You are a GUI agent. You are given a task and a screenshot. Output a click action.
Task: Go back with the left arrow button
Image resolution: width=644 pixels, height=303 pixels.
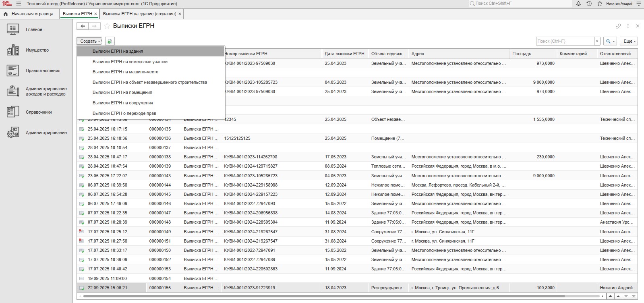[x=83, y=26]
